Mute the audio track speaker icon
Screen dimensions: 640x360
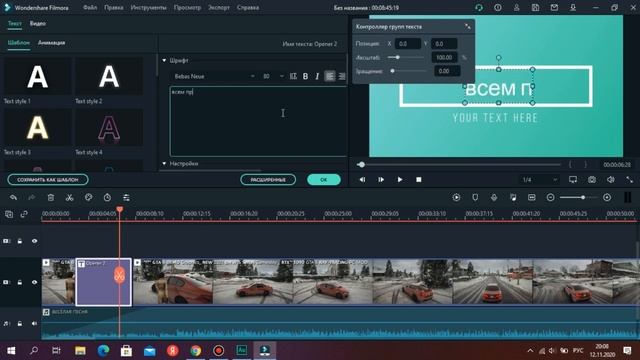tap(34, 323)
